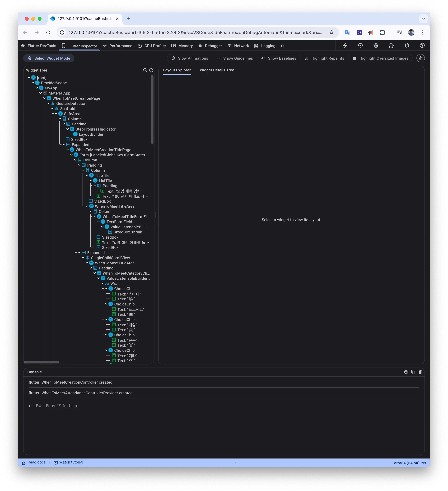
Task: Open Flutter Inspector settings gear
Action: pos(420,58)
